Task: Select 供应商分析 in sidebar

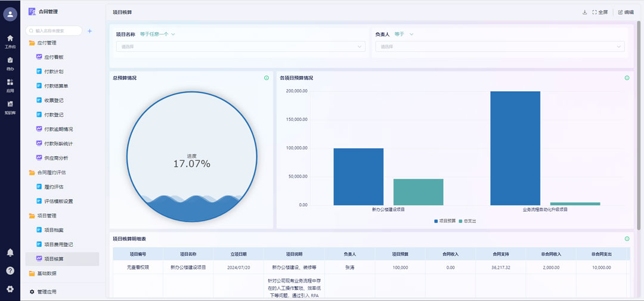Action: 56,158
